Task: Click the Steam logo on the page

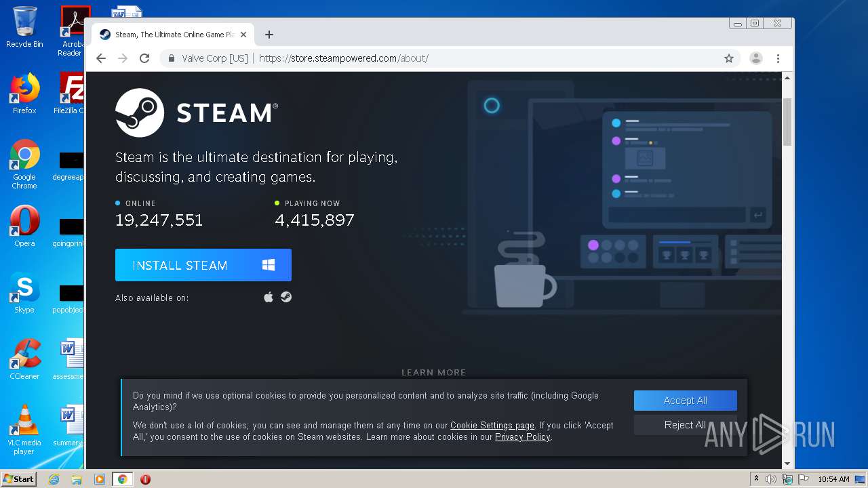Action: click(197, 113)
